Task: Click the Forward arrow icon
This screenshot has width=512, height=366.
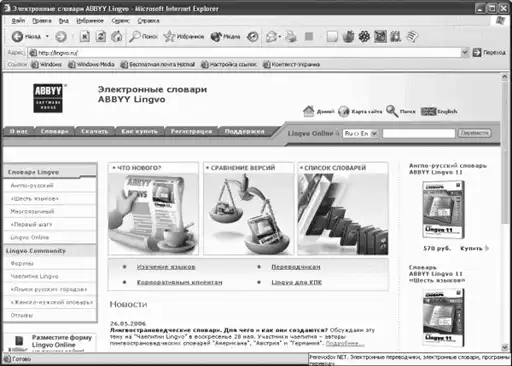Action: click(x=61, y=36)
